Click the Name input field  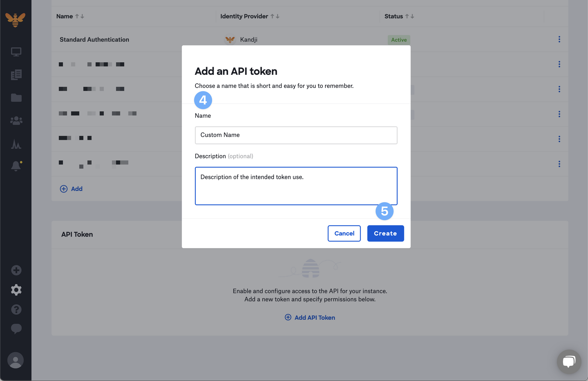tap(296, 135)
